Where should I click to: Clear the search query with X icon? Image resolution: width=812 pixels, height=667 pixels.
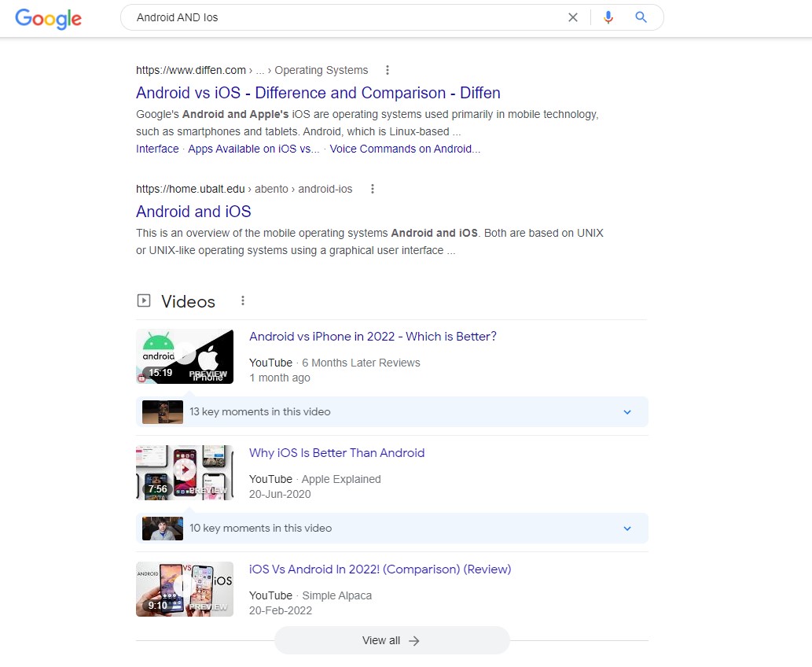click(573, 17)
